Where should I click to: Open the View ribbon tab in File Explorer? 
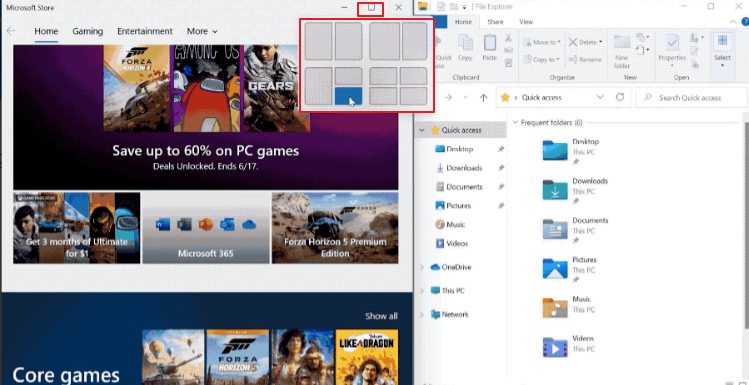click(x=526, y=22)
